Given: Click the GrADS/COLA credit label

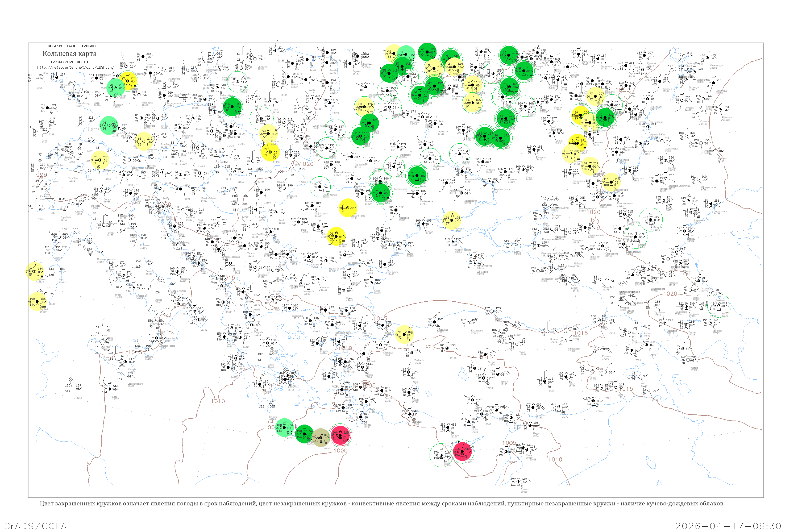Looking at the screenshot, I should coord(35,526).
